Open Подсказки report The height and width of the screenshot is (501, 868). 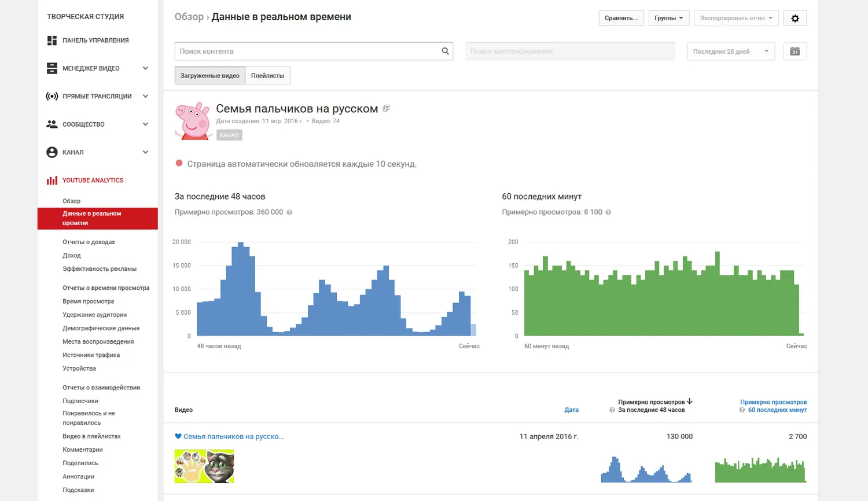pos(78,490)
